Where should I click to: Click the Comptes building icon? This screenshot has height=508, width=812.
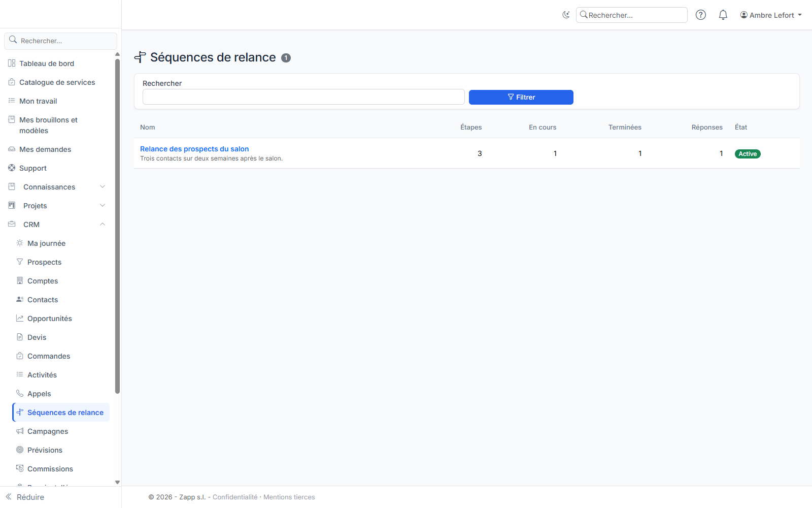[20, 280]
